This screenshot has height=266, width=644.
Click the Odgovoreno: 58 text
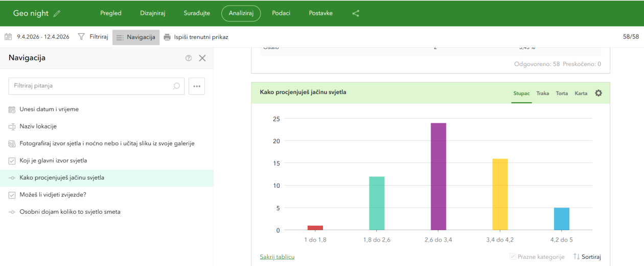537,64
